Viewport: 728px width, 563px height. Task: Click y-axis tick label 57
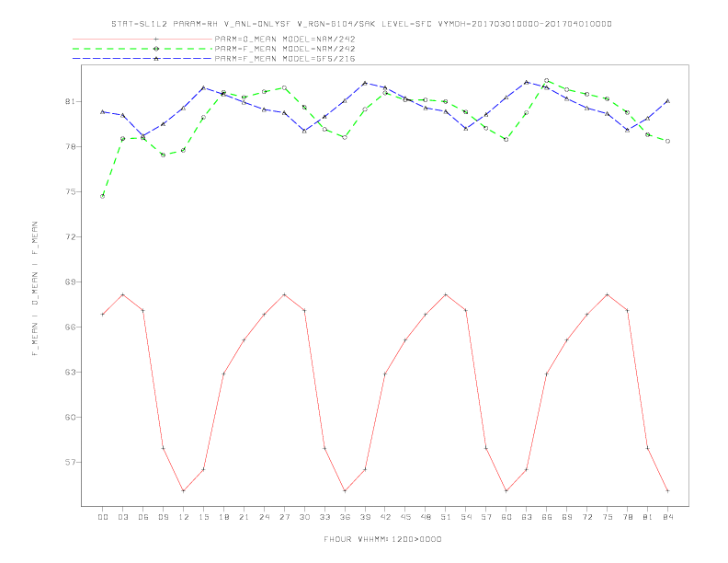click(71, 462)
